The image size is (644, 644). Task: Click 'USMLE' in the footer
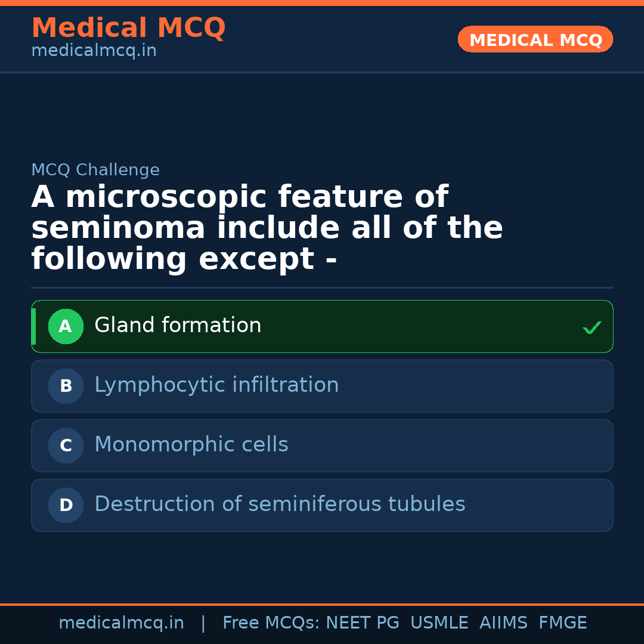(439, 623)
